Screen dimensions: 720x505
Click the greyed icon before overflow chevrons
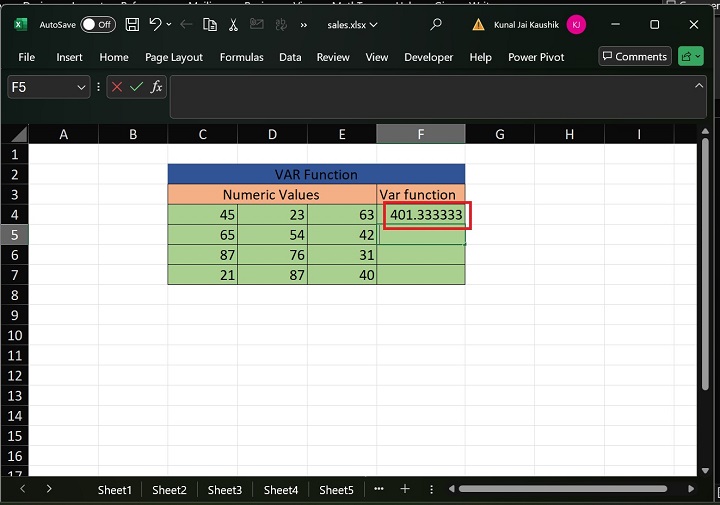pos(281,24)
